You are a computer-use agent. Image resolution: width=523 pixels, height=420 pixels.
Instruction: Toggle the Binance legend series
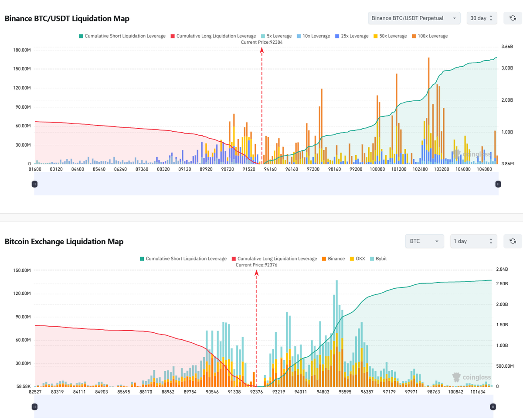333,259
